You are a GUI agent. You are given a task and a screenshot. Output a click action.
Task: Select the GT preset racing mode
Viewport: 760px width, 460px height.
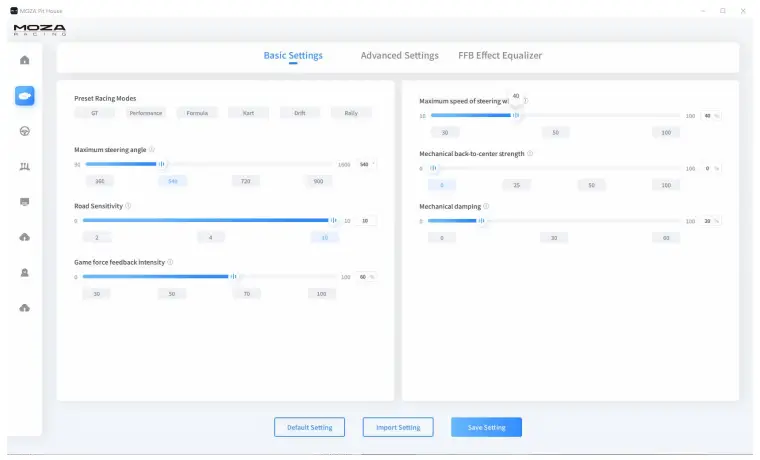click(x=95, y=113)
